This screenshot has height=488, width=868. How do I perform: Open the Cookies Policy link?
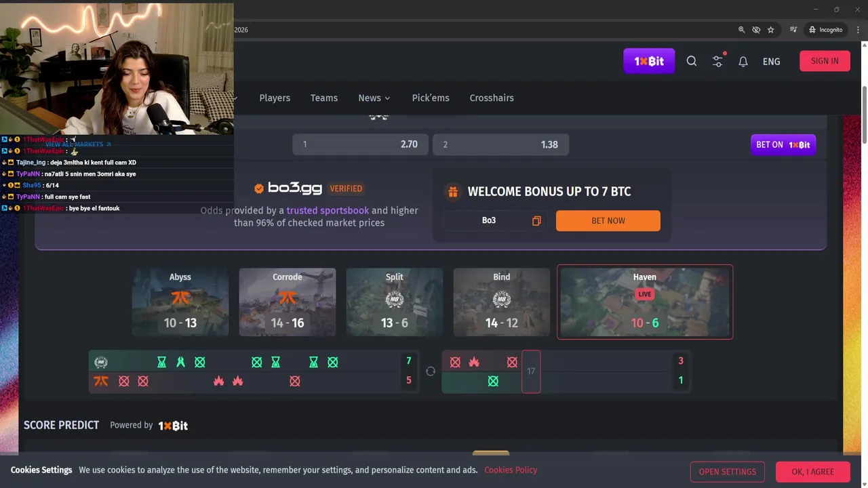coord(511,470)
